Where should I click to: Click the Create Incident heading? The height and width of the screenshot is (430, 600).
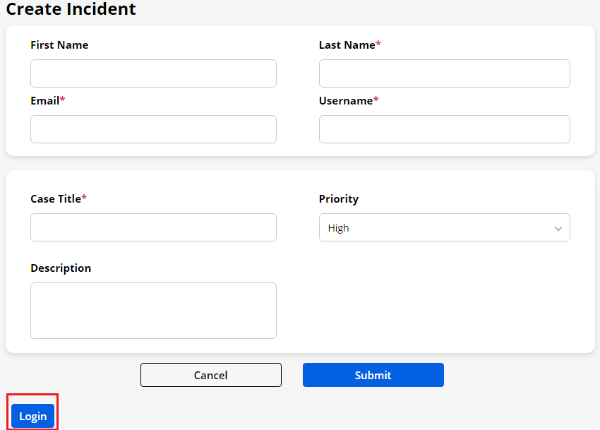[70, 9]
